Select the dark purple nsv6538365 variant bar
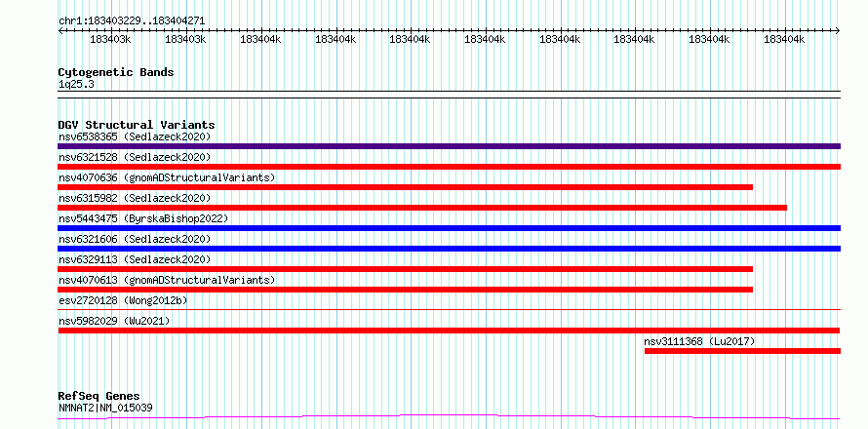 [x=449, y=146]
